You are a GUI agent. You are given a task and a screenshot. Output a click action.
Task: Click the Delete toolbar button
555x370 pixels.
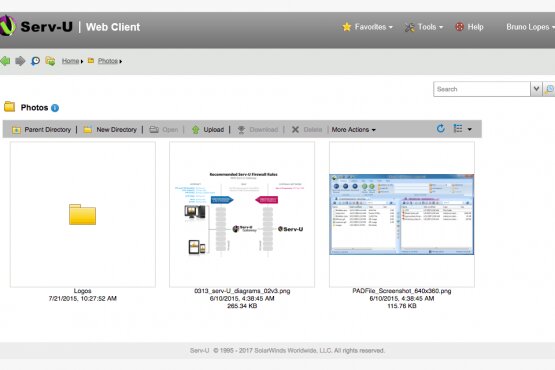pyautogui.click(x=307, y=130)
